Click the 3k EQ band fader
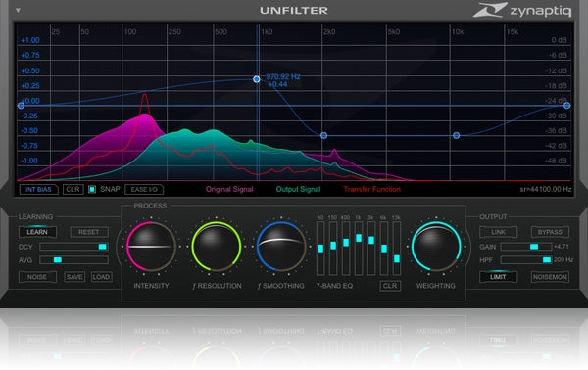 pos(371,249)
